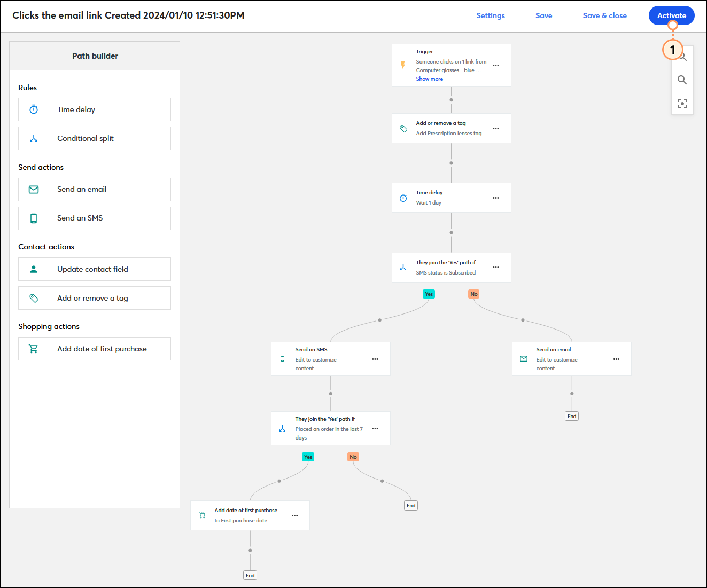Image resolution: width=707 pixels, height=588 pixels.
Task: Click the 'Path builder' panel heading
Action: pyautogui.click(x=95, y=56)
